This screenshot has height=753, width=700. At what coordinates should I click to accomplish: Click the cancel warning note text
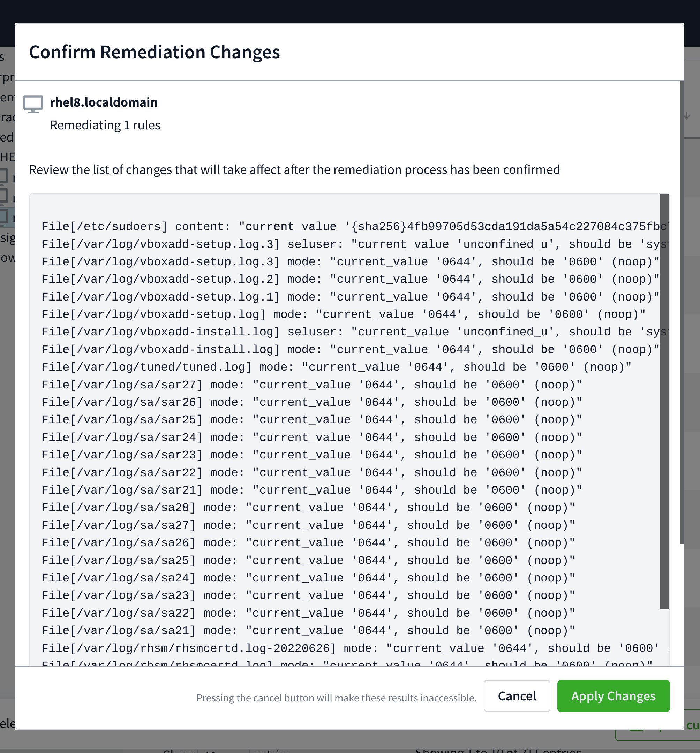click(336, 698)
